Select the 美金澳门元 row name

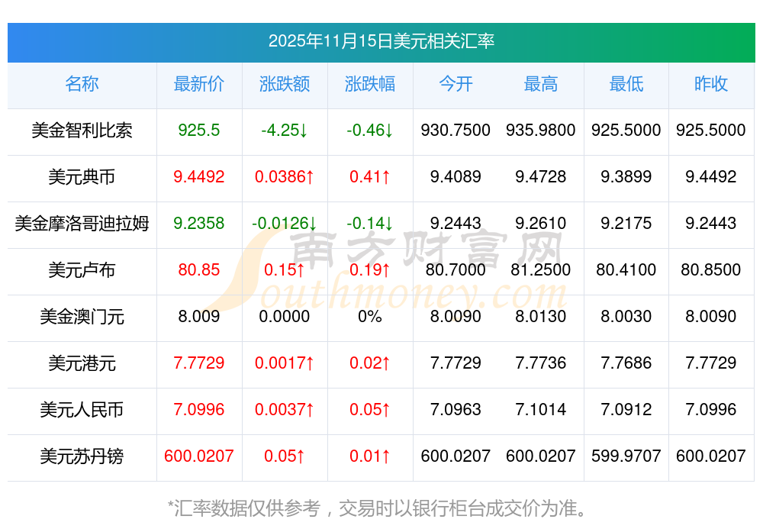(82, 317)
